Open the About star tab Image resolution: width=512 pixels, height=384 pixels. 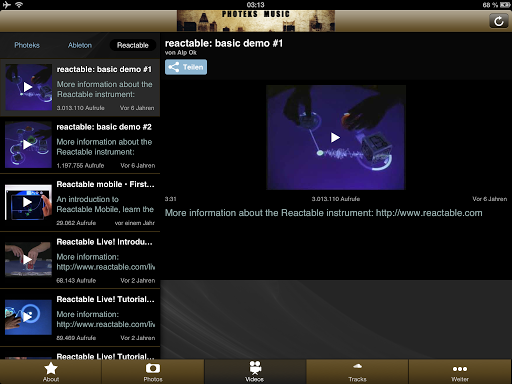click(x=51, y=372)
